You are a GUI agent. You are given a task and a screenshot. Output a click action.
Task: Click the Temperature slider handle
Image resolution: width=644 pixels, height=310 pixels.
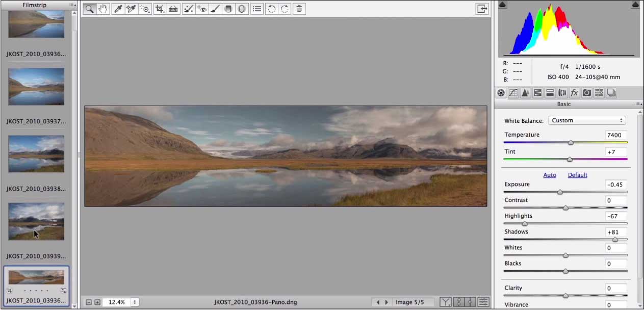click(571, 143)
